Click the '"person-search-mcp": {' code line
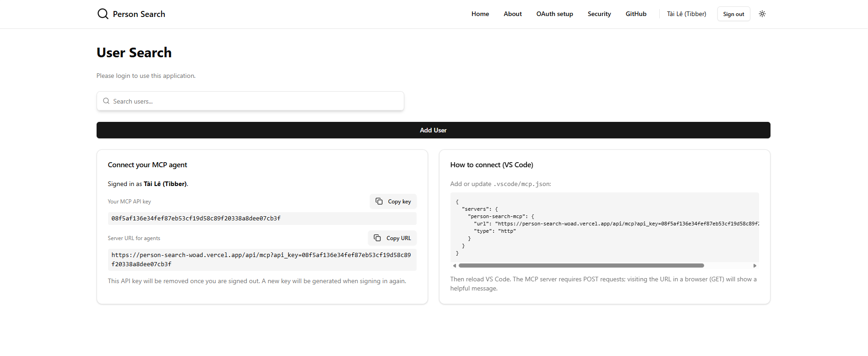868x356 pixels. tap(501, 216)
